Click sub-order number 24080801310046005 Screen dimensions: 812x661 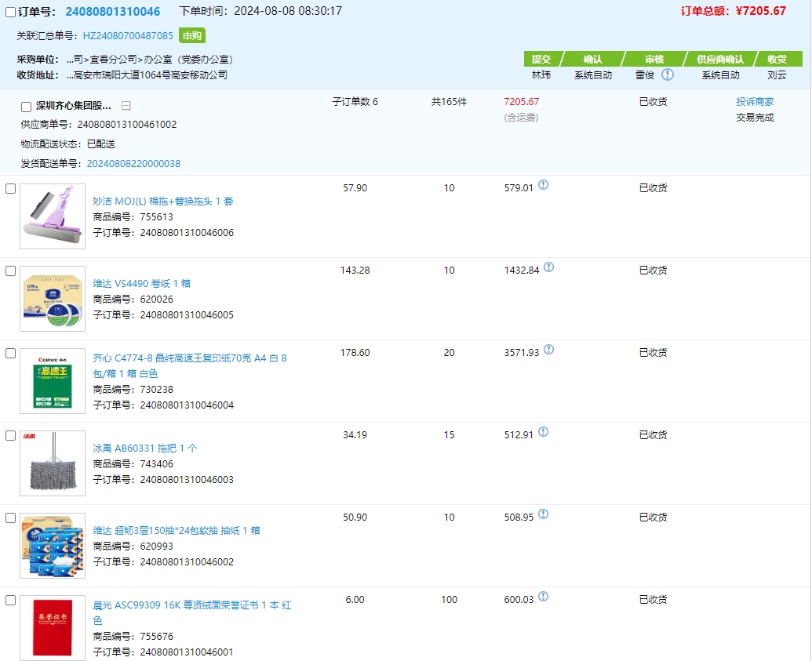[x=187, y=314]
